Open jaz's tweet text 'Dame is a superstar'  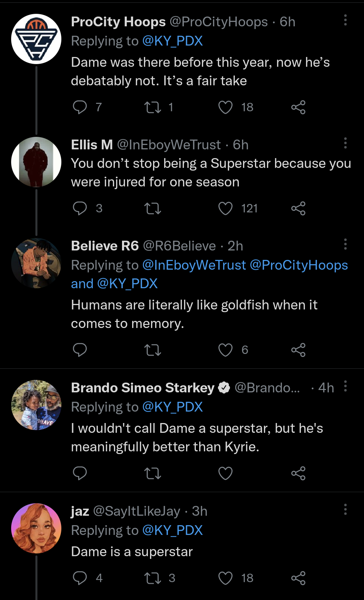tap(132, 552)
